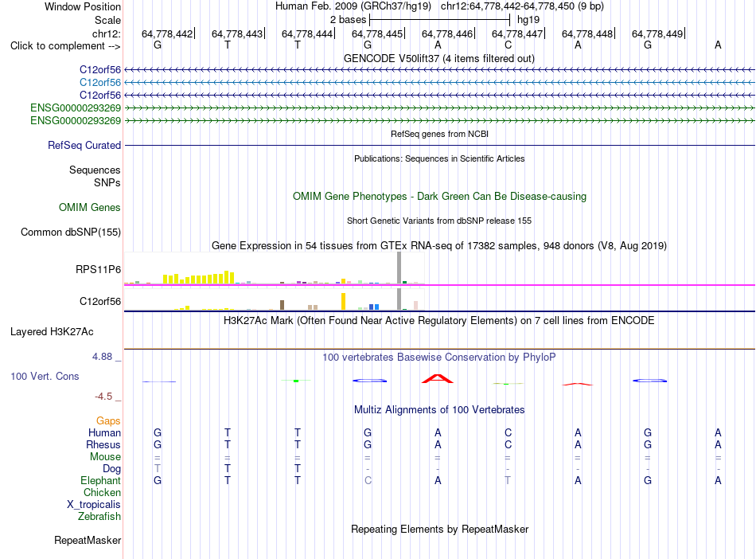This screenshot has width=756, height=559.
Task: Click the Elephant species label
Action: [101, 480]
